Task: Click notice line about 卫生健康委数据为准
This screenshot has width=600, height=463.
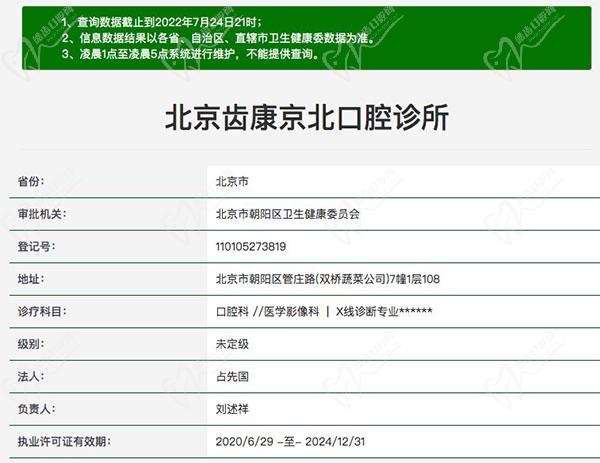Action: pyautogui.click(x=218, y=38)
